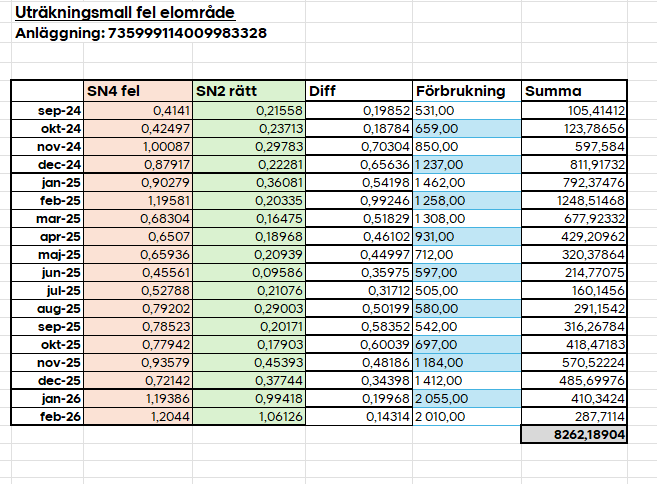Click the SN4 fel value 1,00087
Viewport: 657px width, 484px height.
[x=138, y=146]
